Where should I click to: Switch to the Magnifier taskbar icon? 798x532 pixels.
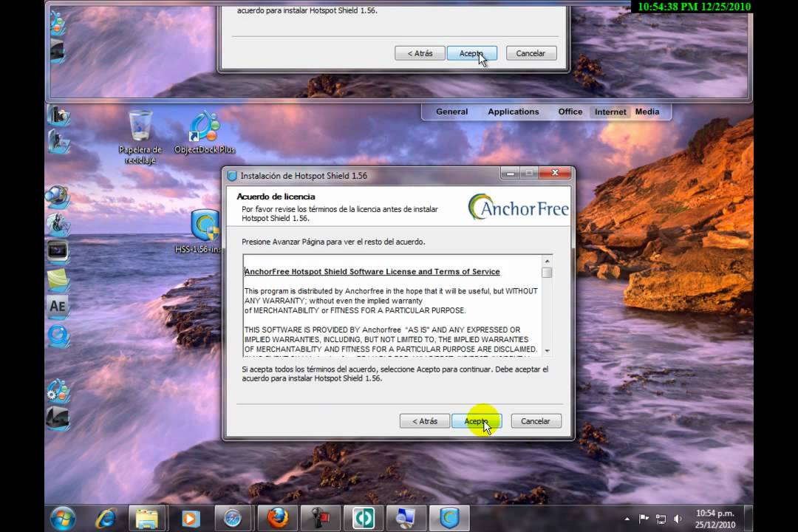[x=406, y=518]
